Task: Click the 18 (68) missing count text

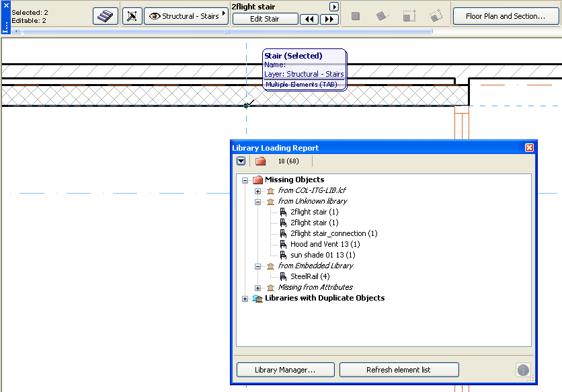Action: (288, 161)
